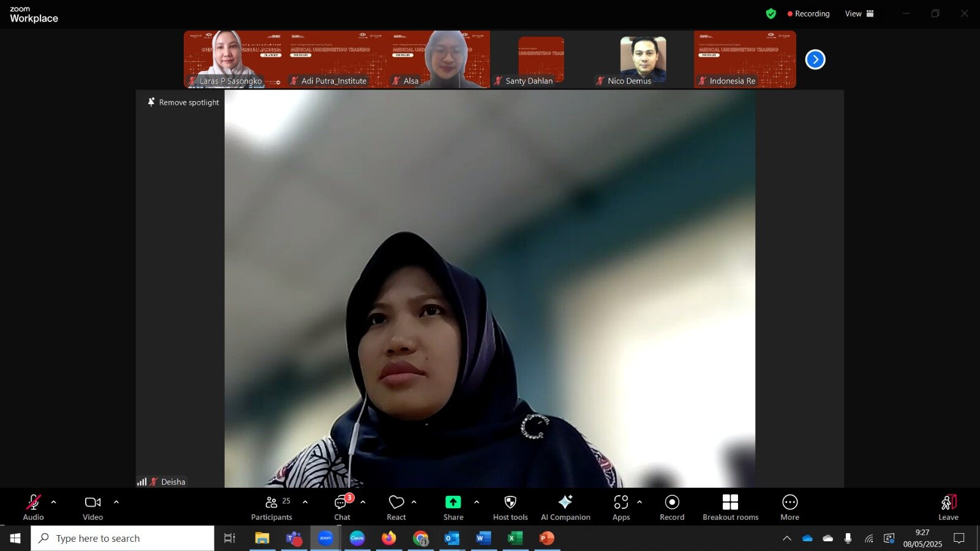Image resolution: width=980 pixels, height=551 pixels.
Task: Expand video options arrow
Action: coord(116,502)
